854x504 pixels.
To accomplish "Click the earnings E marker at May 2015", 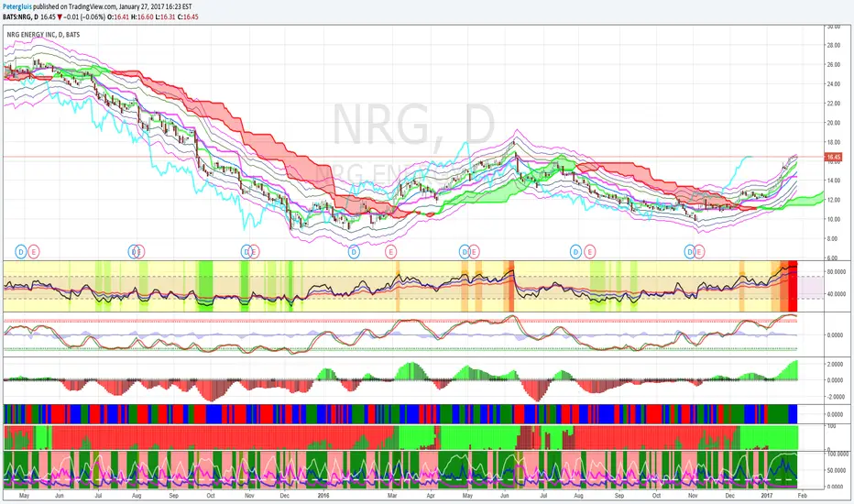I will (34, 252).
